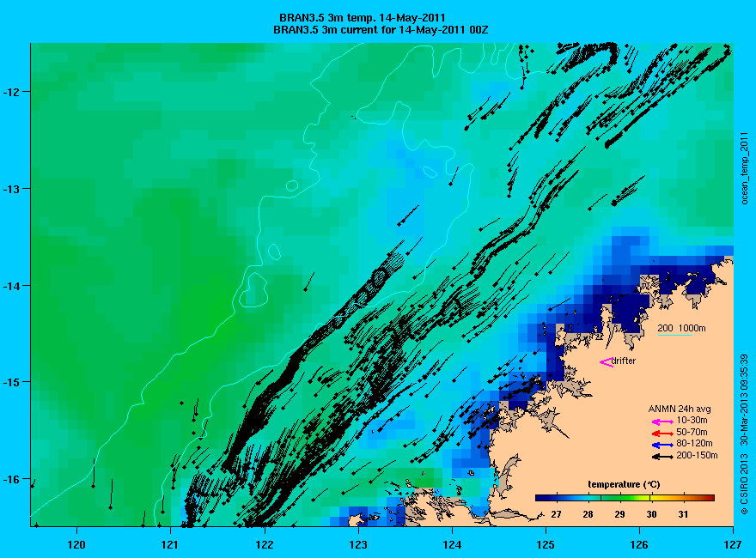Screen dimensions: 756x558
Task: Click the latitude axis label -13
Action: click(9, 188)
